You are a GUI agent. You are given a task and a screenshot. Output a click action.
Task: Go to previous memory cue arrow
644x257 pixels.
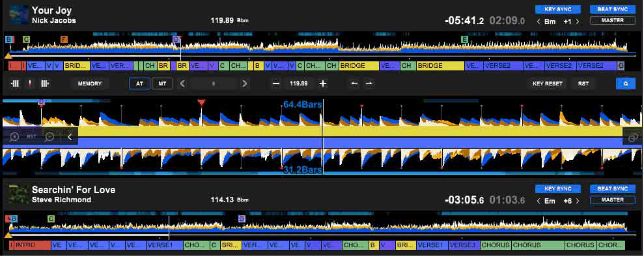pos(183,83)
